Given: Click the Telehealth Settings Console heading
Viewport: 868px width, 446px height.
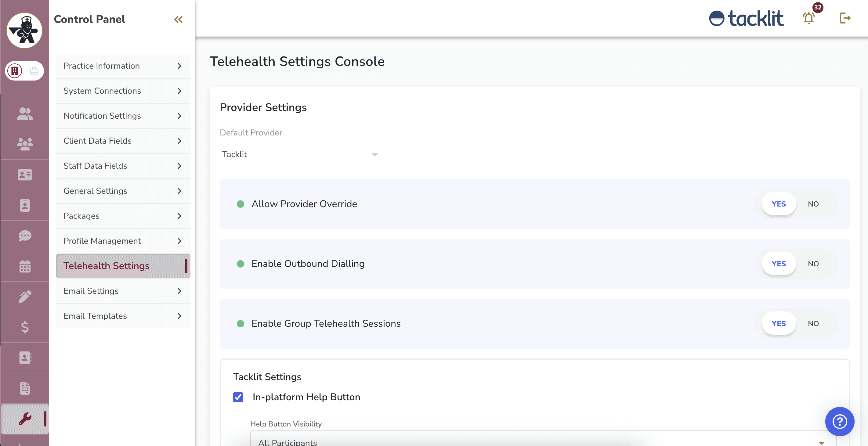Looking at the screenshot, I should [297, 62].
